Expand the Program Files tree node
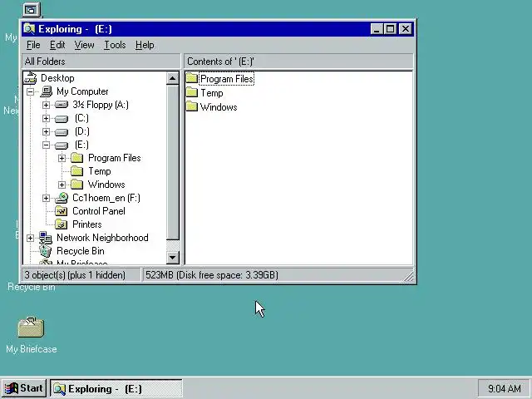532x399 pixels. [x=62, y=158]
